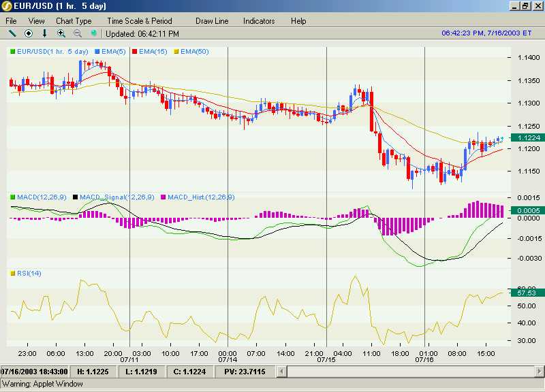Click the 1.1224 current price tag

pos(529,138)
